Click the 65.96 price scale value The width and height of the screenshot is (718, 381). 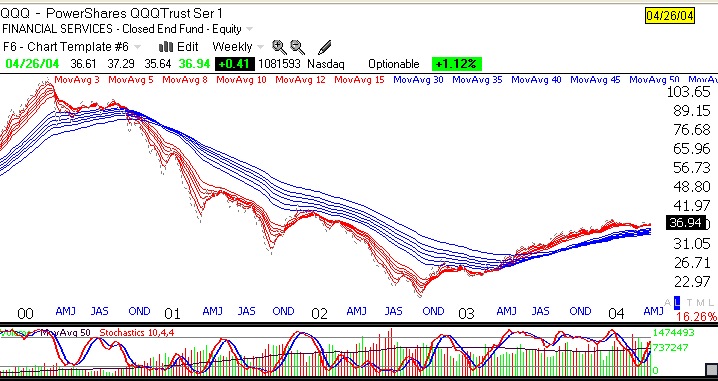(691, 149)
